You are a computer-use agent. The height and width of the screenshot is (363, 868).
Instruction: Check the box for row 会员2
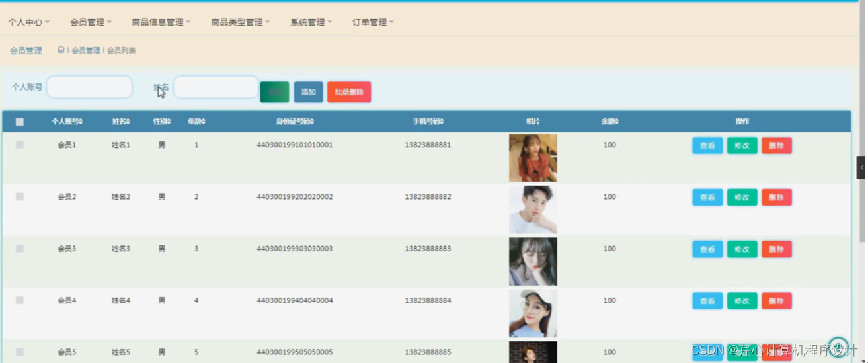click(20, 196)
